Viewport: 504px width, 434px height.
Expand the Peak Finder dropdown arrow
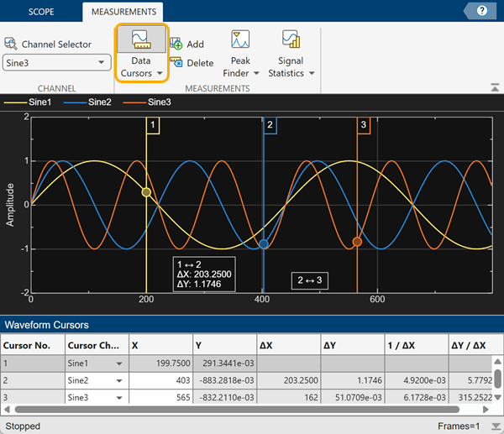(x=256, y=73)
